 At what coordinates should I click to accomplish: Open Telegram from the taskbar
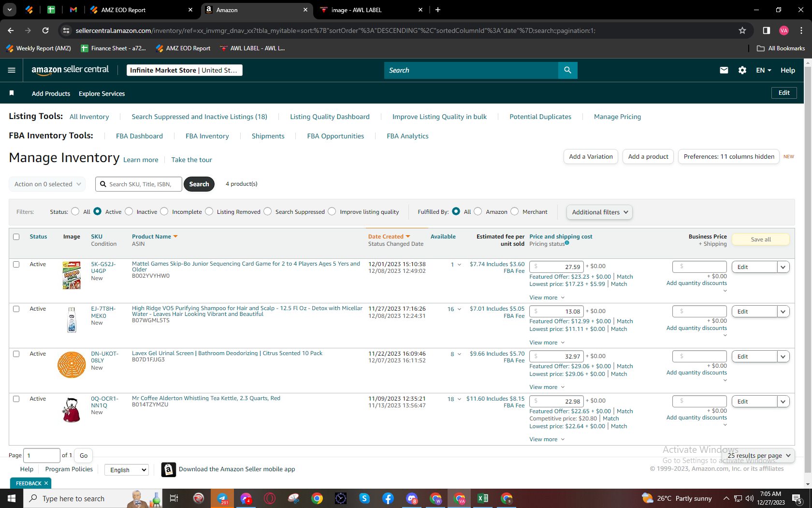(x=222, y=498)
